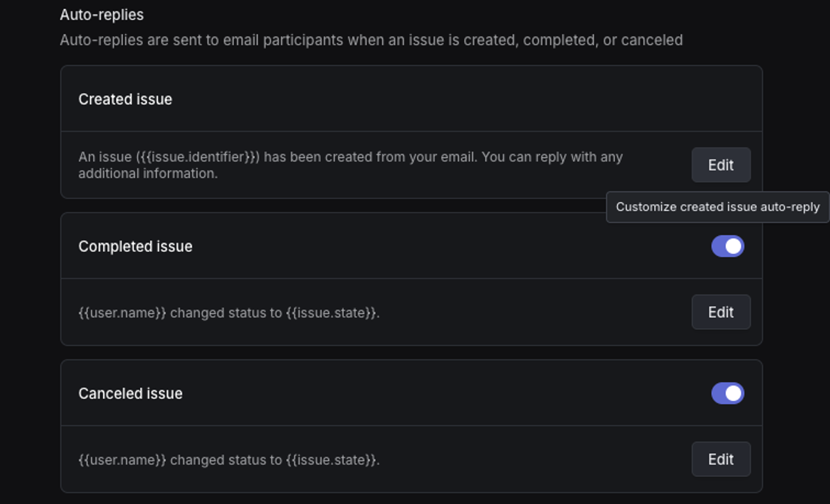Select the Canceled issue section header

131,393
